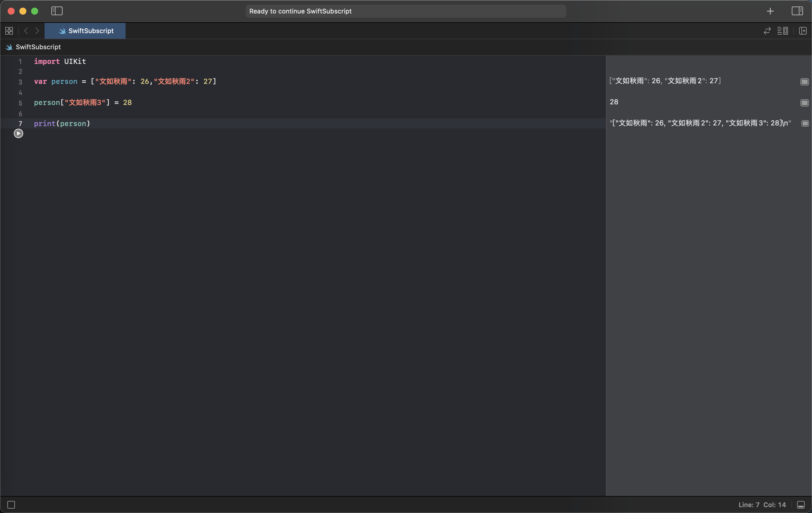Toggle the left navigator sidebar
812x513 pixels.
pos(57,11)
